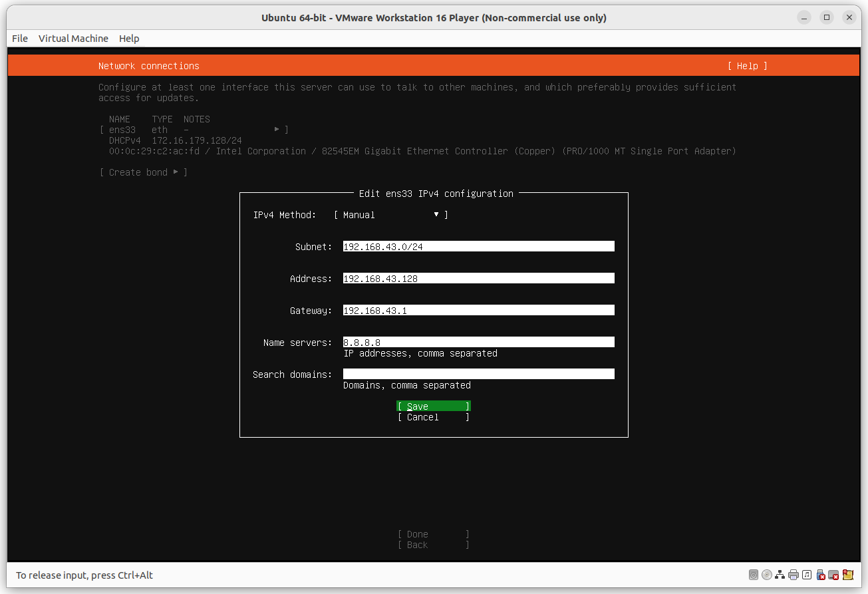Click inside the Search domains input field
The height and width of the screenshot is (594, 868).
point(478,373)
